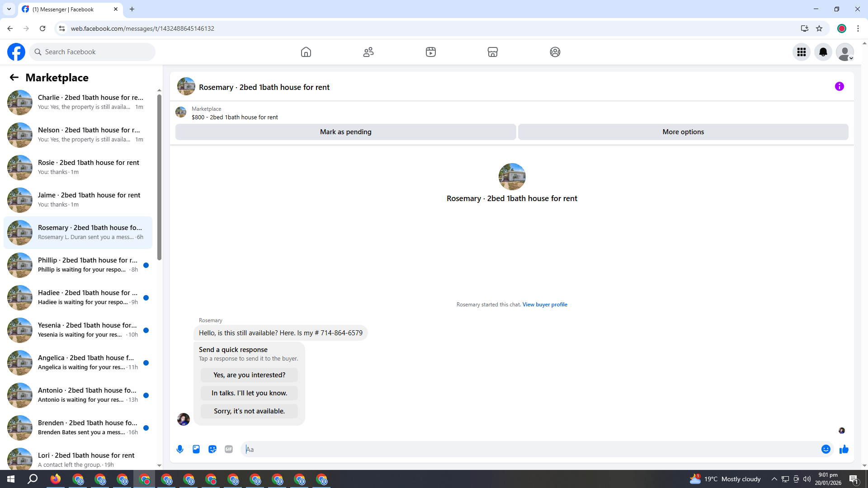Image resolution: width=868 pixels, height=488 pixels.
Task: Open Charlie's conversation
Action: click(78, 103)
